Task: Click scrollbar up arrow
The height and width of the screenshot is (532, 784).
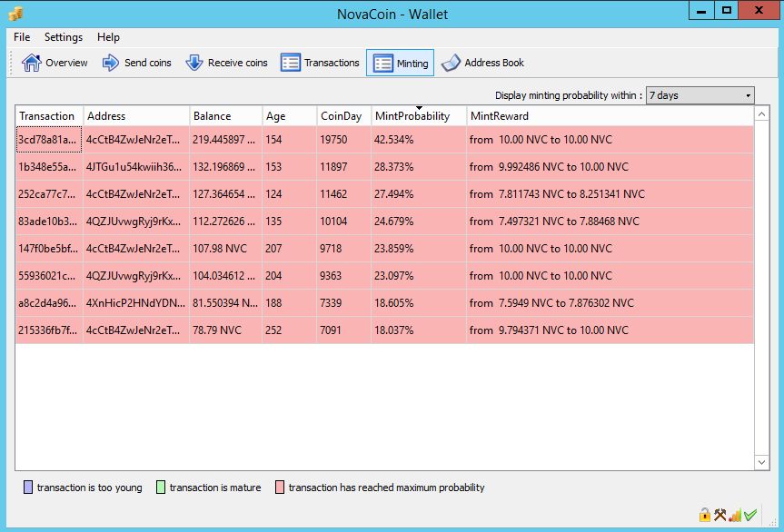Action: click(761, 114)
